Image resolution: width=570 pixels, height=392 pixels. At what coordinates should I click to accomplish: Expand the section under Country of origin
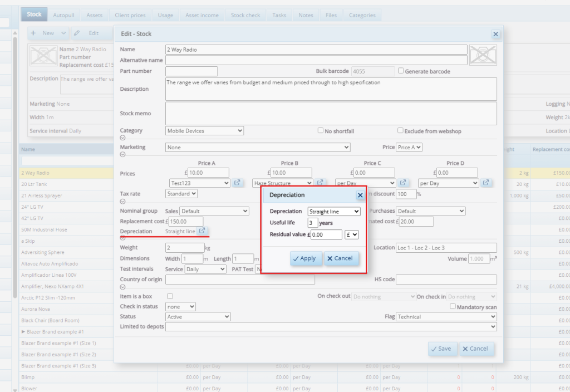click(122, 287)
